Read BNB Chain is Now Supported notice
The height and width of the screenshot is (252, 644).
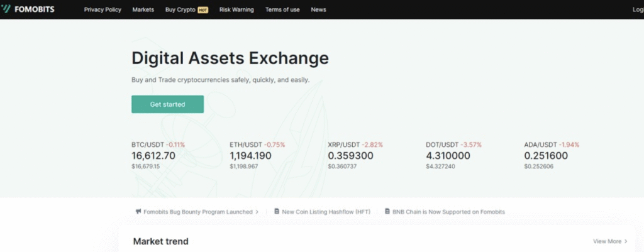[x=448, y=212]
